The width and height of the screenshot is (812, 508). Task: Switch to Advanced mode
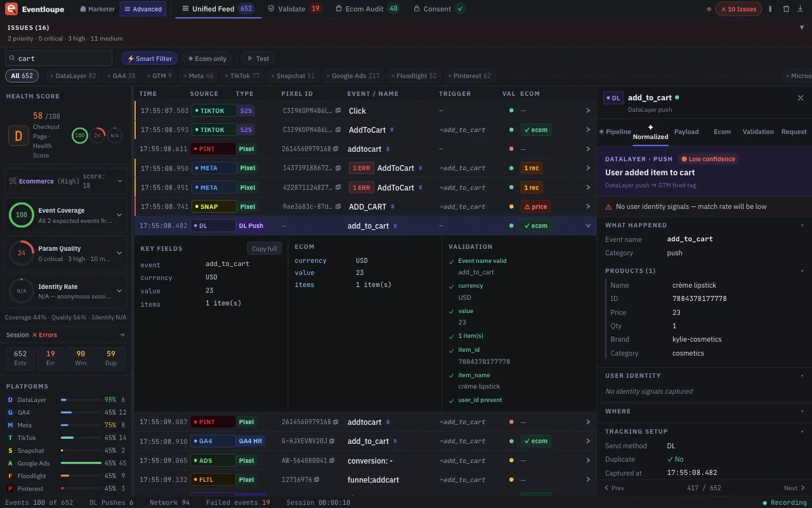tap(143, 9)
